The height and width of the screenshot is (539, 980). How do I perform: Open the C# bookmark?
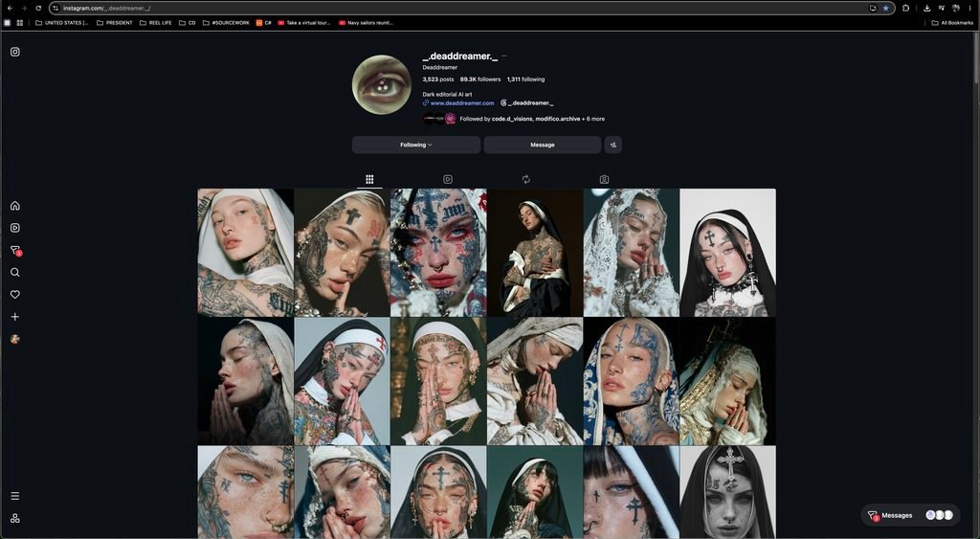pos(264,23)
